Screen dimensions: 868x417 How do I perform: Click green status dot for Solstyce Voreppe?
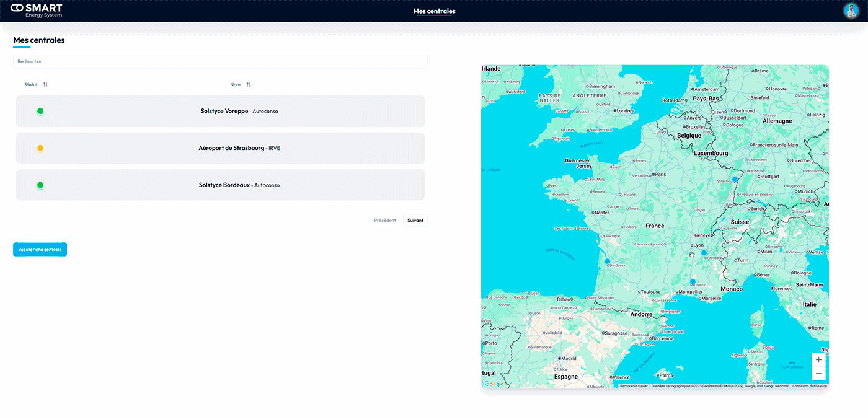[40, 111]
